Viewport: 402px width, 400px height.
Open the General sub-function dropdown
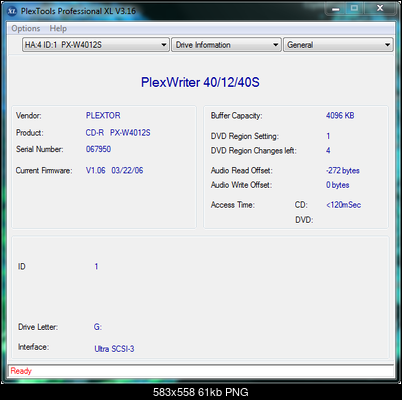coord(338,45)
